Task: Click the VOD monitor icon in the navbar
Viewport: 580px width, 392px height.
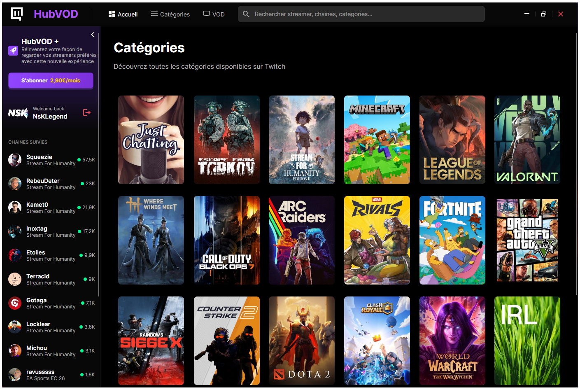Action: pos(206,14)
